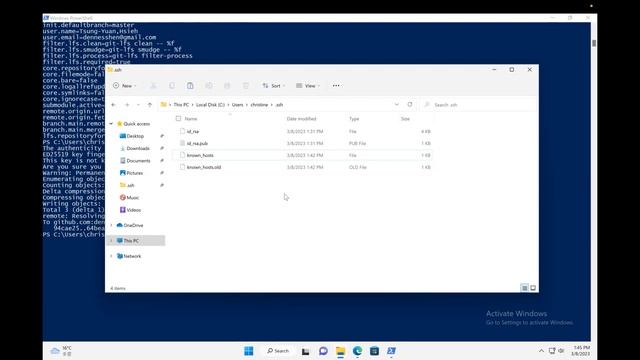Click the Forward navigation arrow
This screenshot has width=640, height=360.
coord(127,105)
